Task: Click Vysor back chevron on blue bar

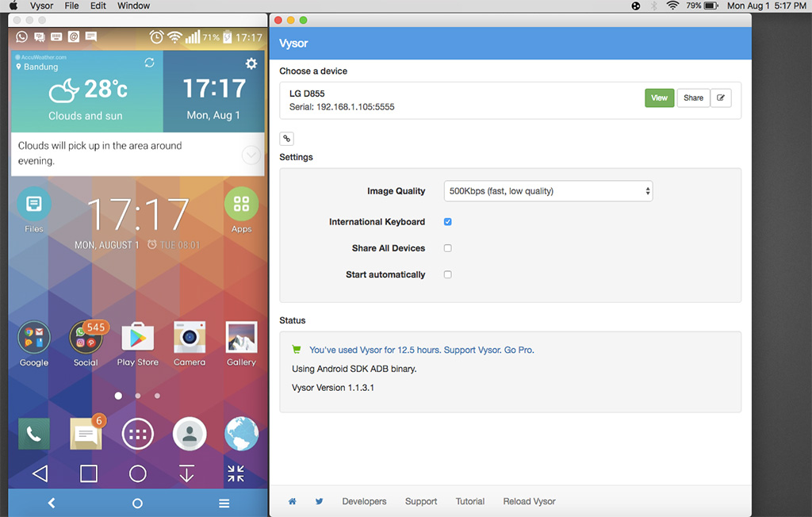Action: click(x=52, y=503)
